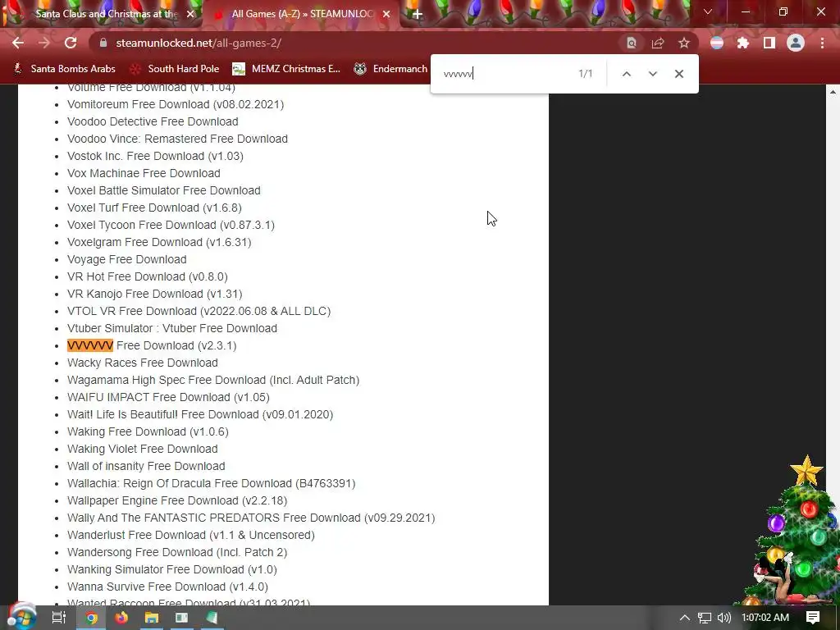Open File Explorer from taskbar
The height and width of the screenshot is (630, 840).
(x=152, y=618)
